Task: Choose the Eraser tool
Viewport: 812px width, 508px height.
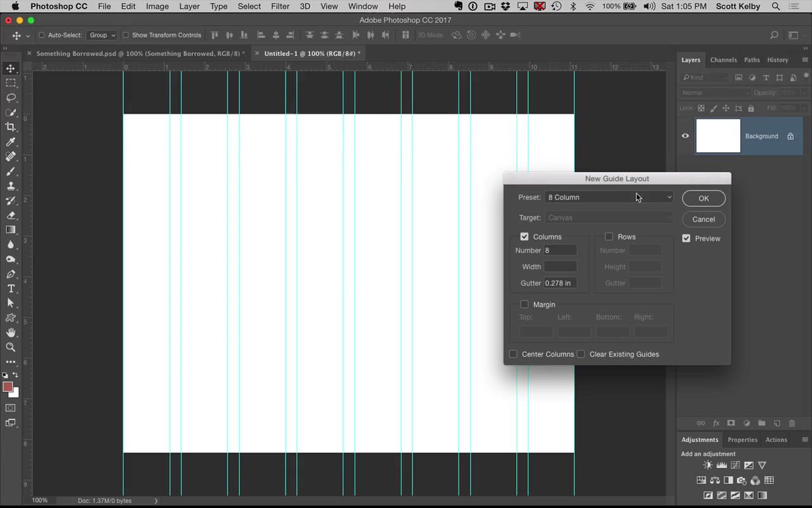Action: [x=11, y=215]
